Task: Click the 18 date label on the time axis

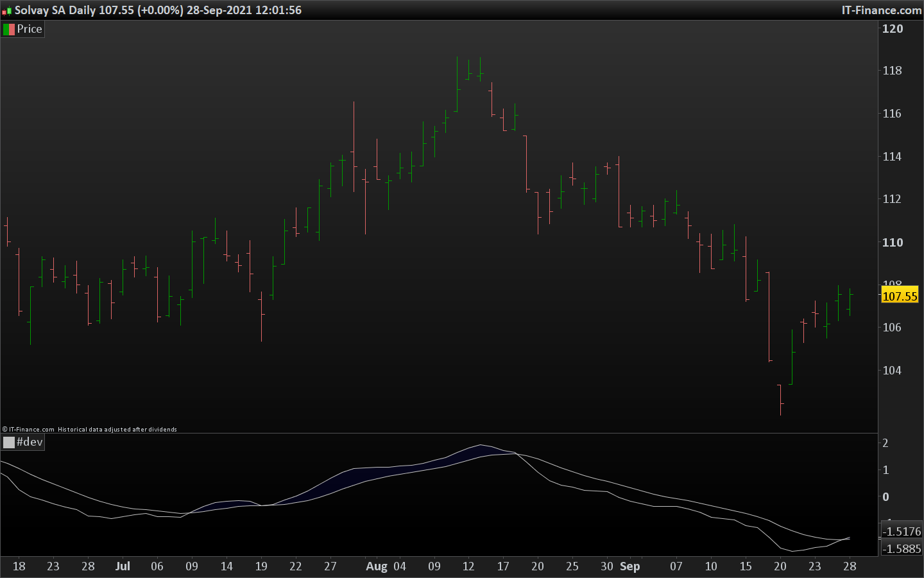Action: click(x=19, y=566)
